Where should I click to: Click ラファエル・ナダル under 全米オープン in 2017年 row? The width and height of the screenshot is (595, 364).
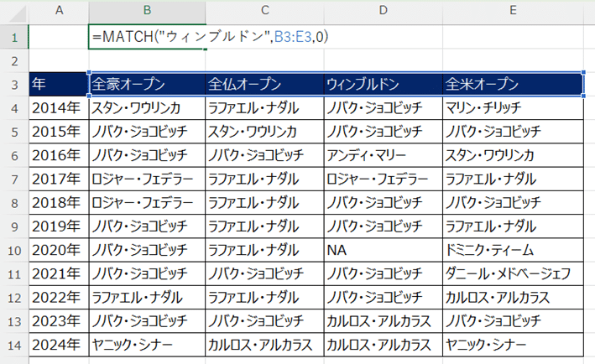(513, 179)
